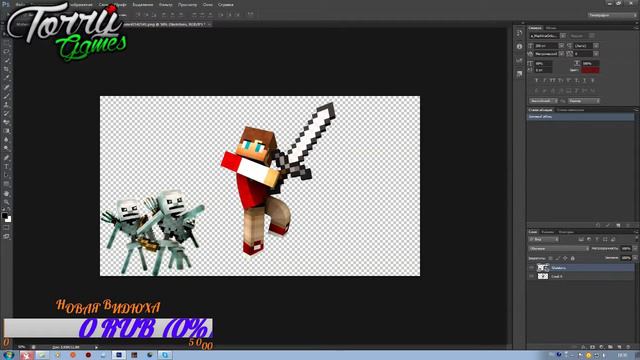Hide the Skeletons layer
Image resolution: width=640 pixels, height=360 pixels.
tap(531, 268)
